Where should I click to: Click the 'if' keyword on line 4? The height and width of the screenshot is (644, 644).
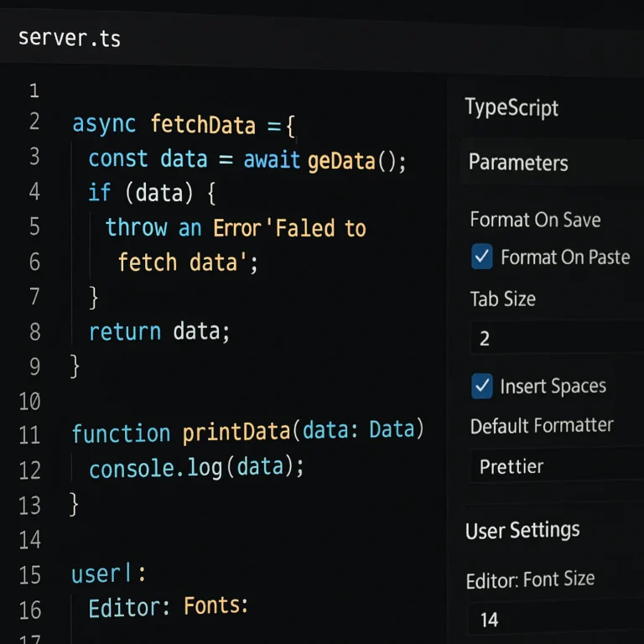tap(100, 192)
